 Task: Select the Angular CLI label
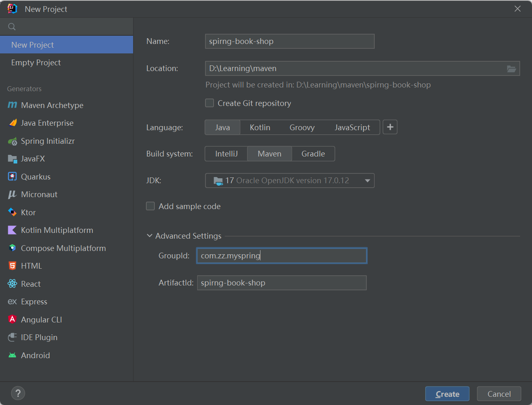point(41,320)
